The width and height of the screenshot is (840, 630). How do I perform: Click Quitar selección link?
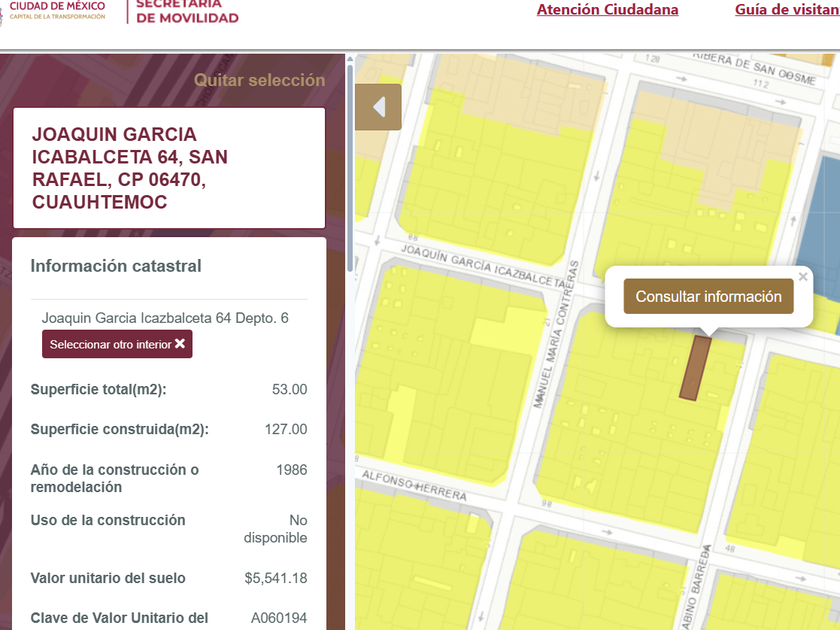point(259,80)
